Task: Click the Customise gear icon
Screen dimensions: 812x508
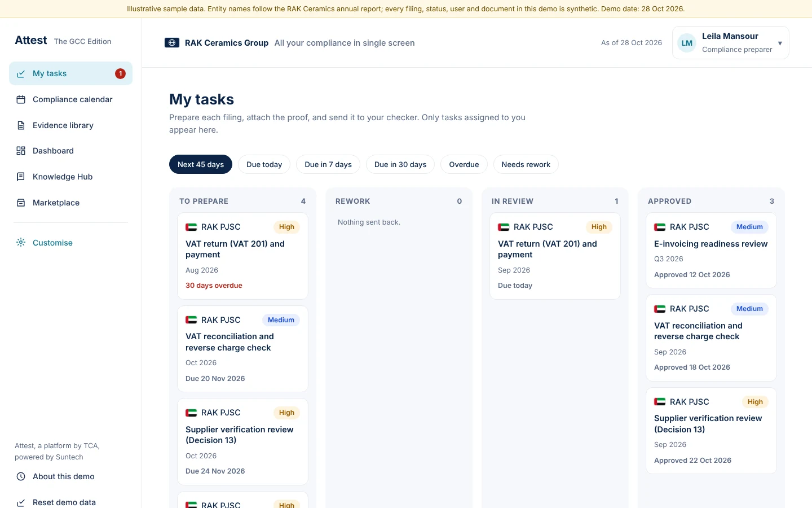Action: click(x=21, y=243)
